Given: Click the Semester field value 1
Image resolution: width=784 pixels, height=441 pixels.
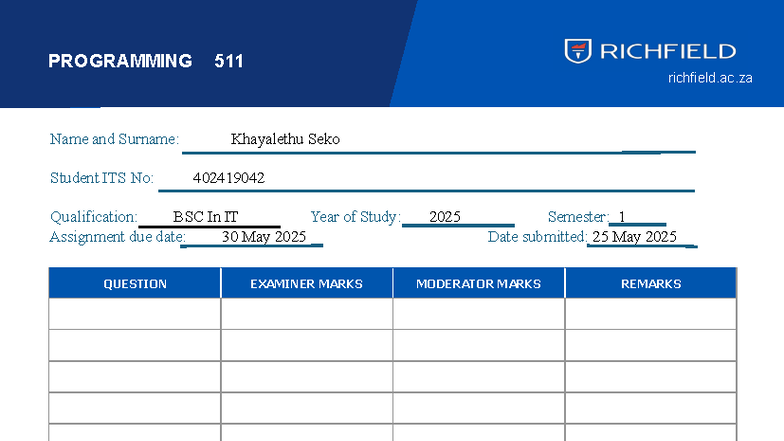Looking at the screenshot, I should click(x=622, y=217).
